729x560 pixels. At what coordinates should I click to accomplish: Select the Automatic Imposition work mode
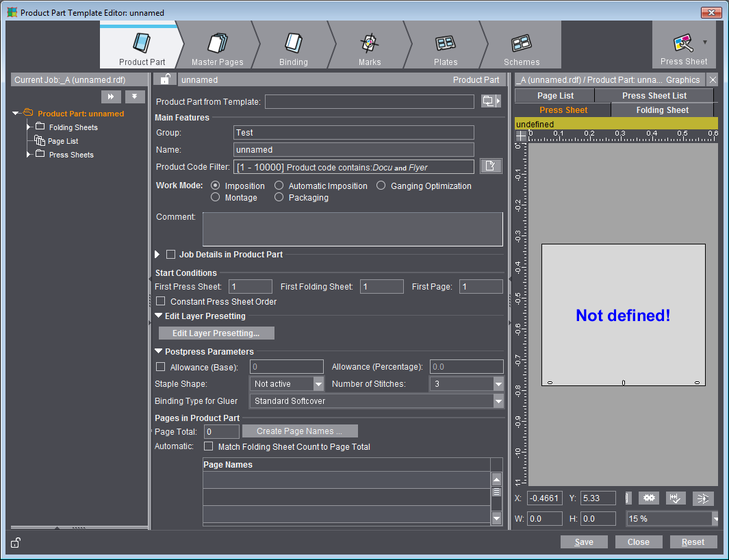point(279,186)
